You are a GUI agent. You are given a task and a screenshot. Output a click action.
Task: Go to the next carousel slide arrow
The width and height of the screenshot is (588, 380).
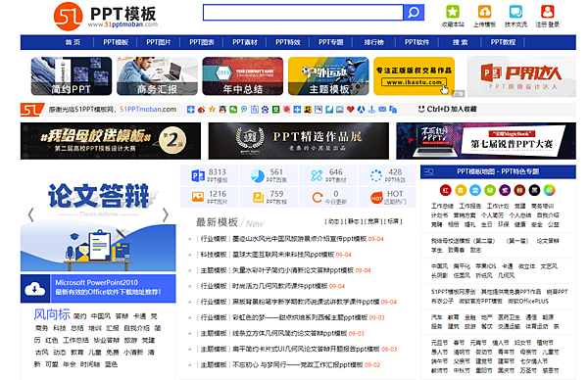pyautogui.click(x=166, y=215)
